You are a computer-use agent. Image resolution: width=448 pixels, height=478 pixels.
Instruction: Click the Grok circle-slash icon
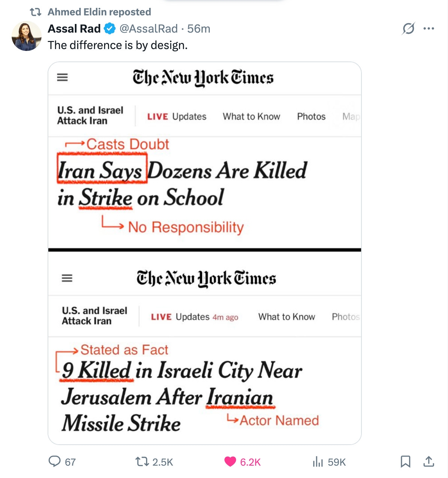[408, 28]
